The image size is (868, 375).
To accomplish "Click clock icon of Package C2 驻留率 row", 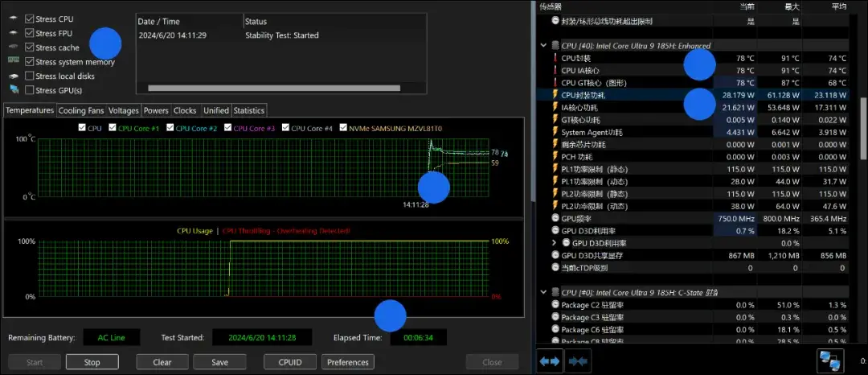I will (555, 305).
